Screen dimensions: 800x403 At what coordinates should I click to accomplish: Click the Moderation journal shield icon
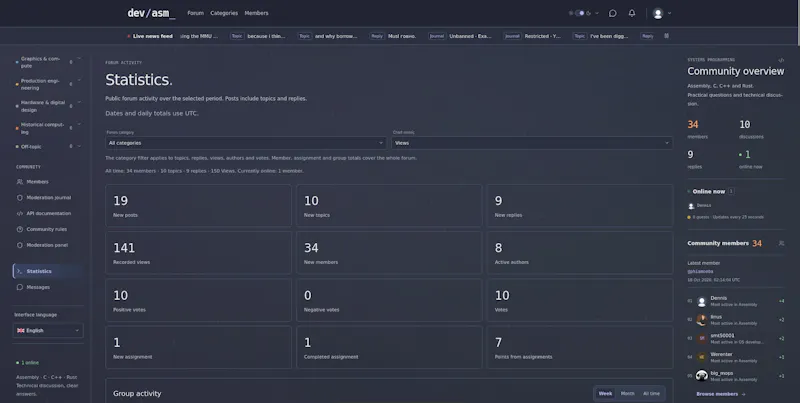pyautogui.click(x=20, y=197)
